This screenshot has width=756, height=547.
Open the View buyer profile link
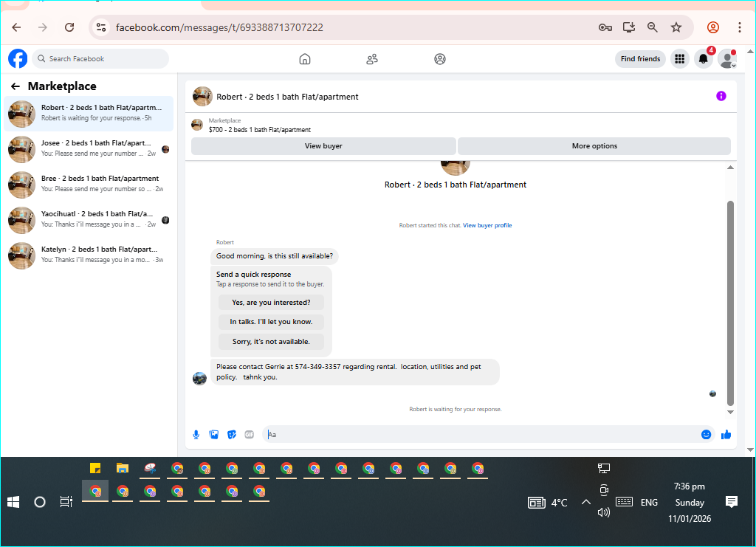pos(487,225)
